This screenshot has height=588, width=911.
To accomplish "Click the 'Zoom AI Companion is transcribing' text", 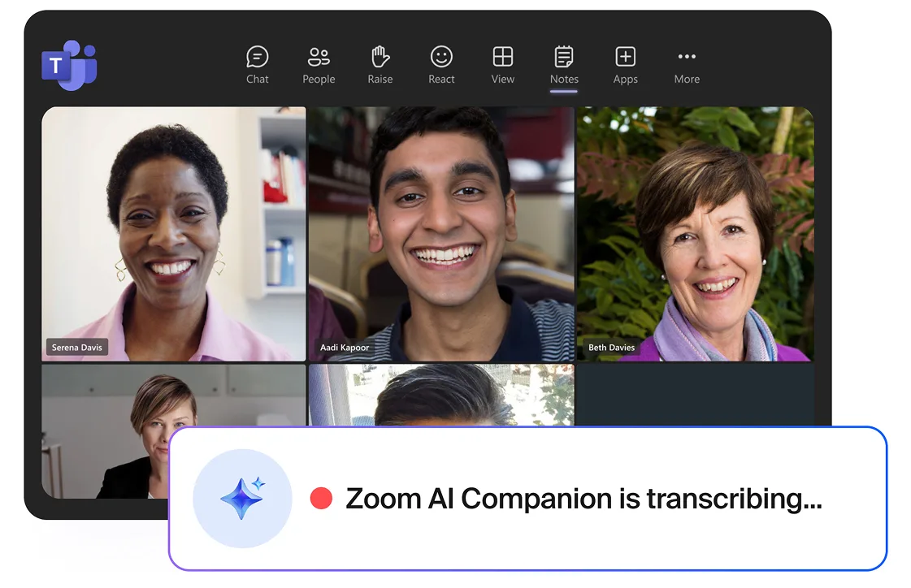I will (x=583, y=498).
